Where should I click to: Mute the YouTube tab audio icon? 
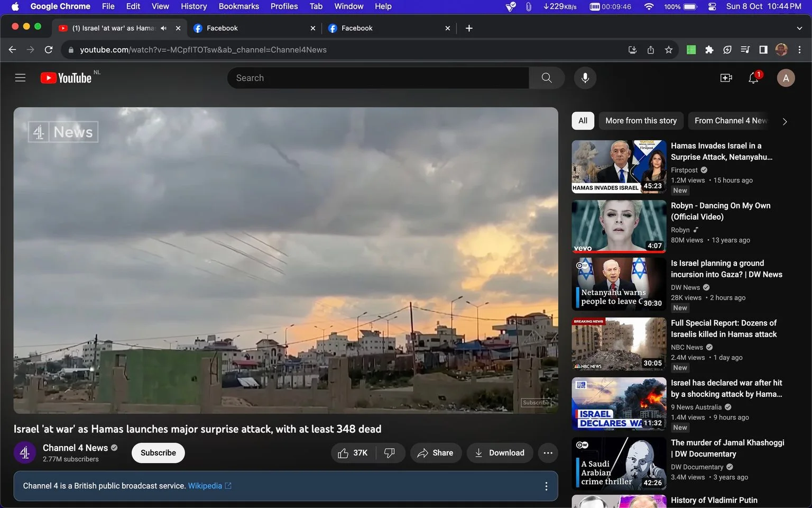pos(163,28)
